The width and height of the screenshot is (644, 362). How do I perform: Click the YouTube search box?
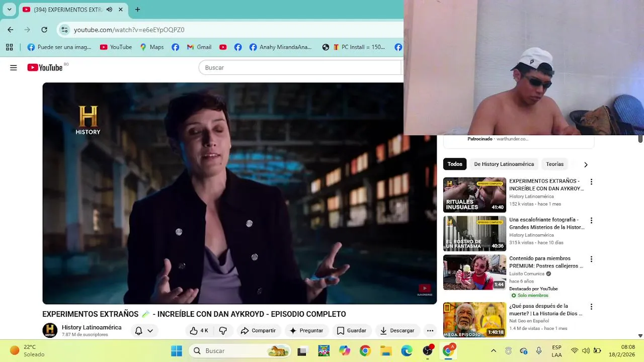tap(300, 67)
